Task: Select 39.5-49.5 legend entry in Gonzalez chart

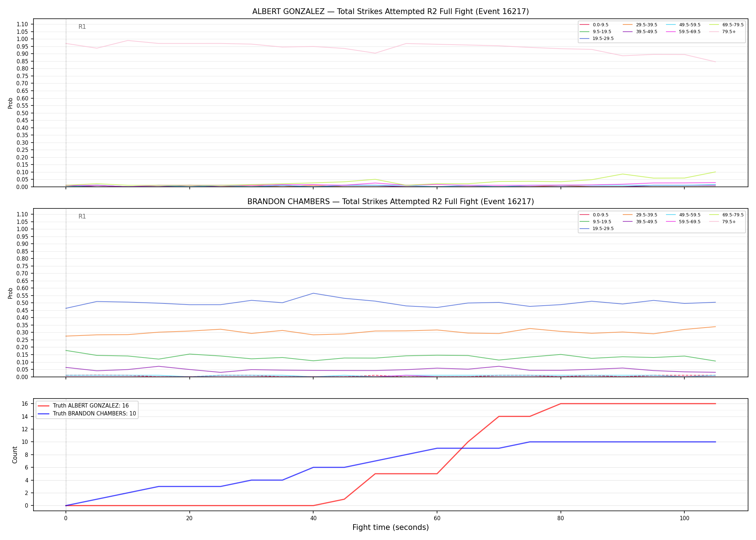Action: point(640,32)
